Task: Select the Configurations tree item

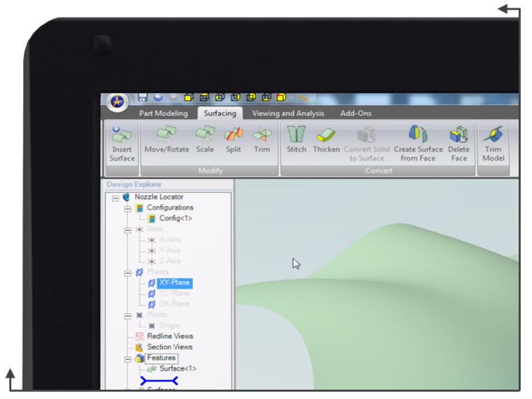Action: [x=170, y=208]
